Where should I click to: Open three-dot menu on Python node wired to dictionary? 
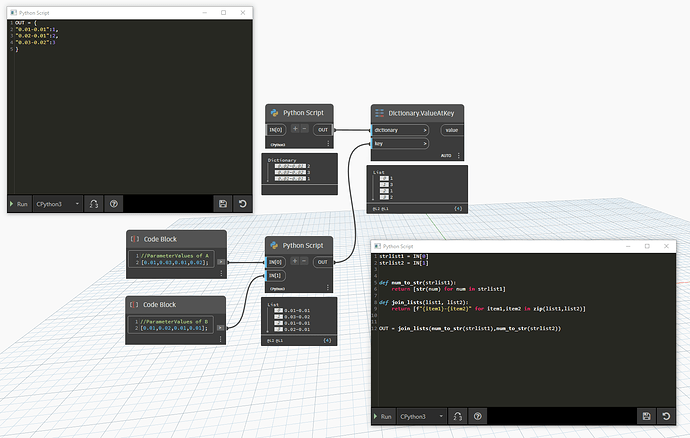(328, 144)
